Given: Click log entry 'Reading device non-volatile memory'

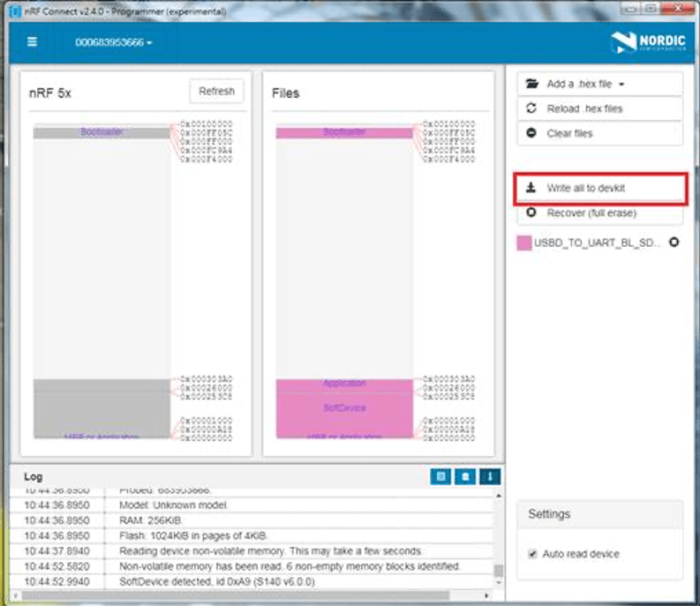Looking at the screenshot, I should tap(270, 551).
